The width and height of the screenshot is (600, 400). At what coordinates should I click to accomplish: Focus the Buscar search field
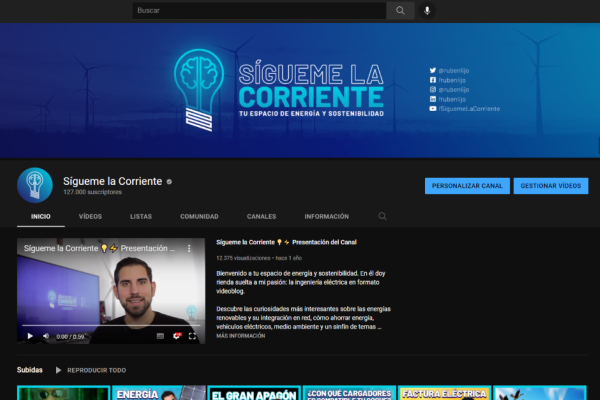(259, 11)
